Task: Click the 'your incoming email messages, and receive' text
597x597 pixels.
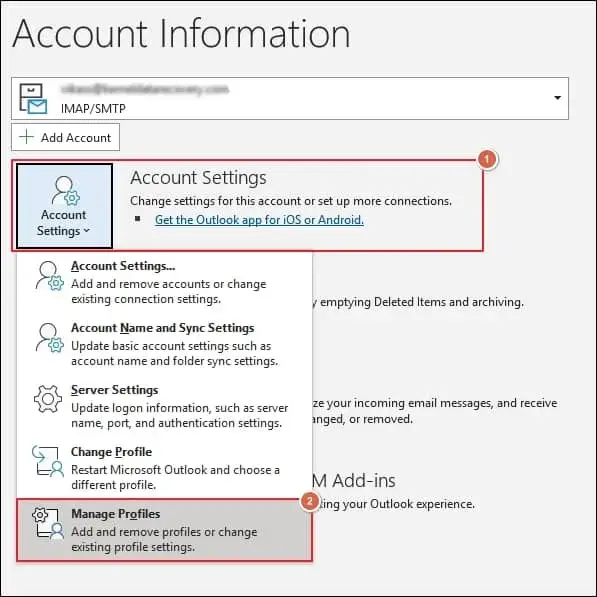Action: pos(442,403)
